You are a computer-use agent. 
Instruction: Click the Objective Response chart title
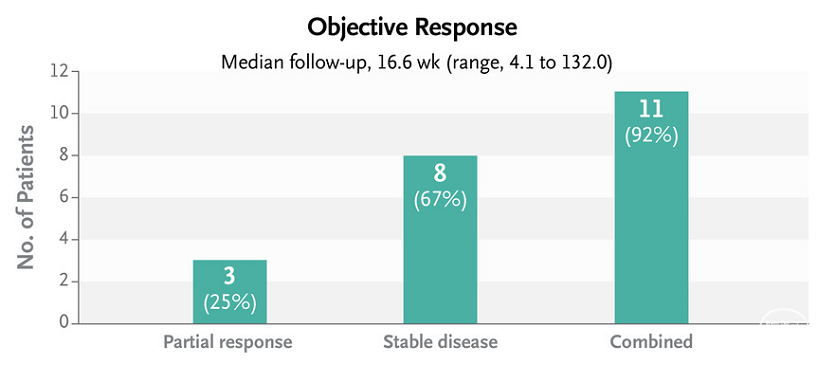coord(412,28)
